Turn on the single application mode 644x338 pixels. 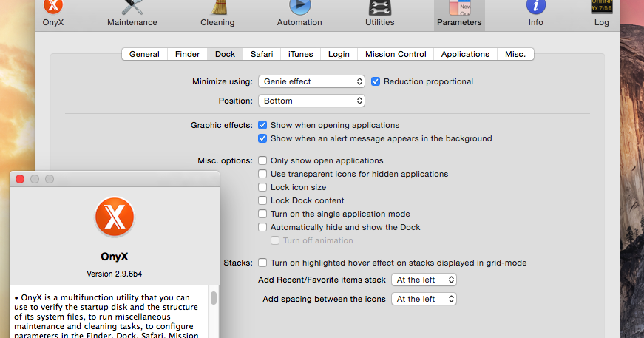point(262,214)
